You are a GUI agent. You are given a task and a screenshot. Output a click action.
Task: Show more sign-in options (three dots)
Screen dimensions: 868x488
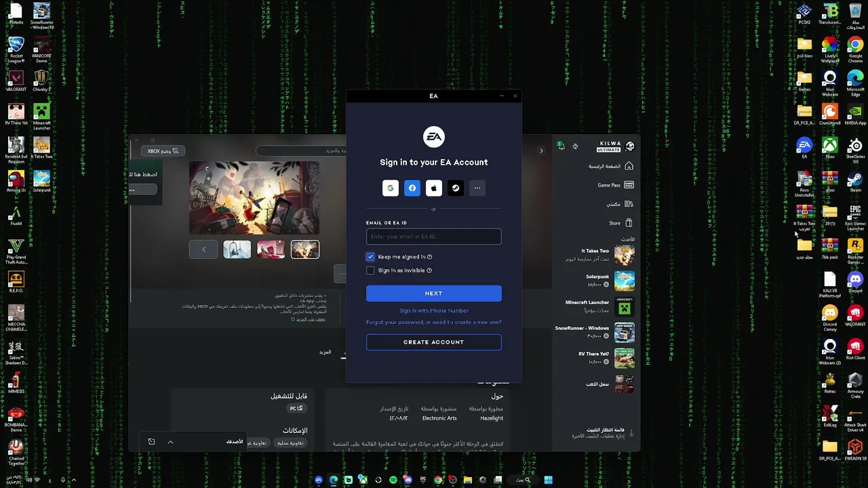[477, 188]
